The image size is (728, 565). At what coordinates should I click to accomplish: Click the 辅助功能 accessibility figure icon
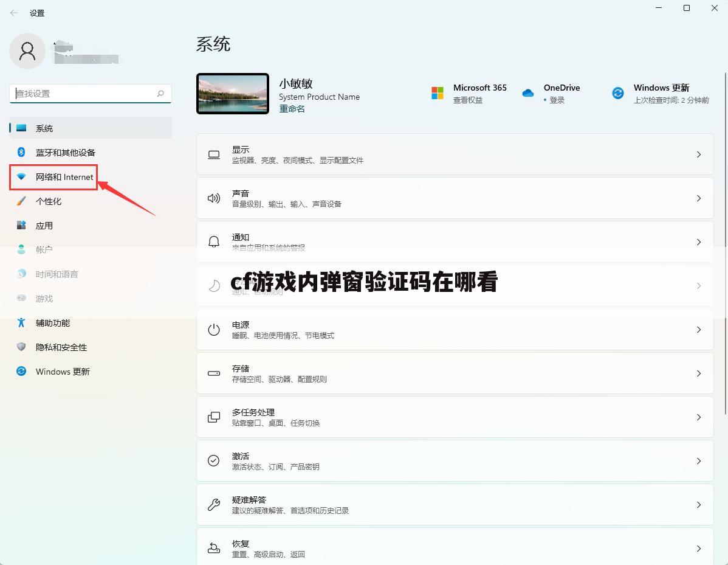pyautogui.click(x=21, y=323)
